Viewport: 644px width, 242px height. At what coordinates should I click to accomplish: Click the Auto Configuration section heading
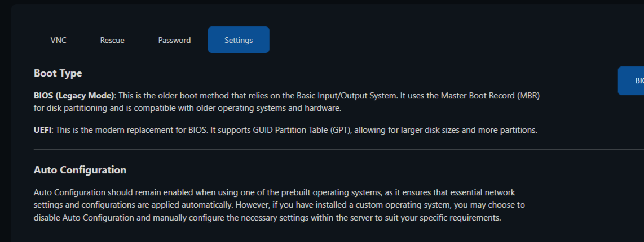[80, 170]
